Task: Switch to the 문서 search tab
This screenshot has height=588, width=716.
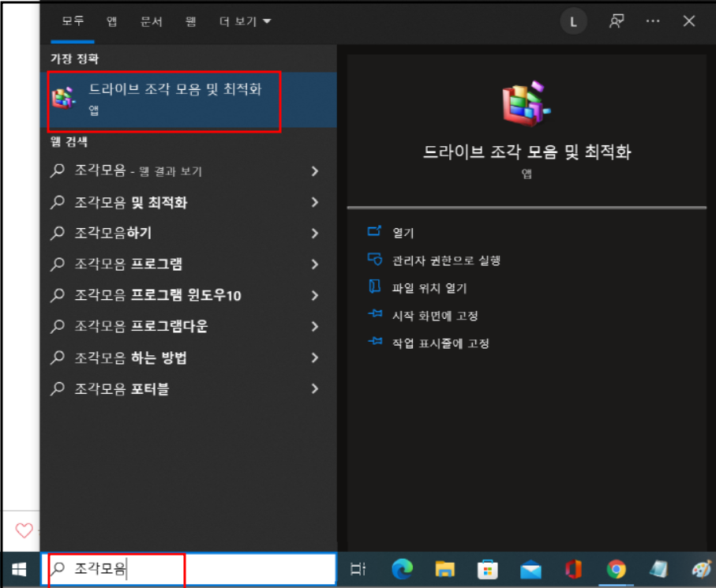Action: tap(151, 21)
